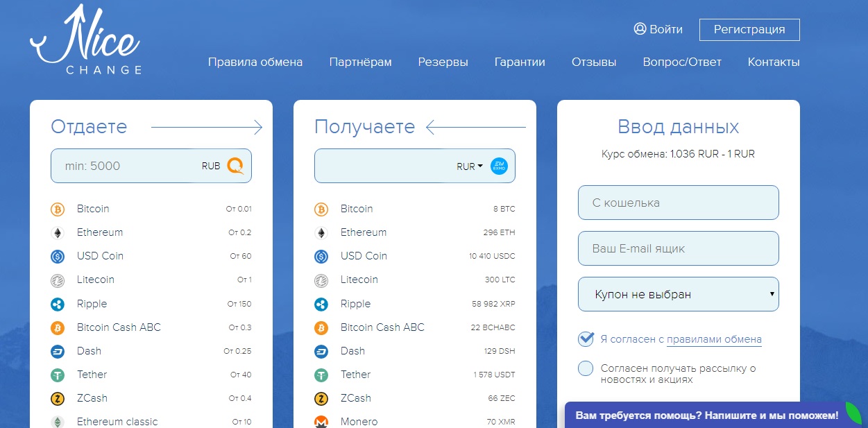Click the Bitcoin icon in Отдаете list

pyautogui.click(x=57, y=209)
